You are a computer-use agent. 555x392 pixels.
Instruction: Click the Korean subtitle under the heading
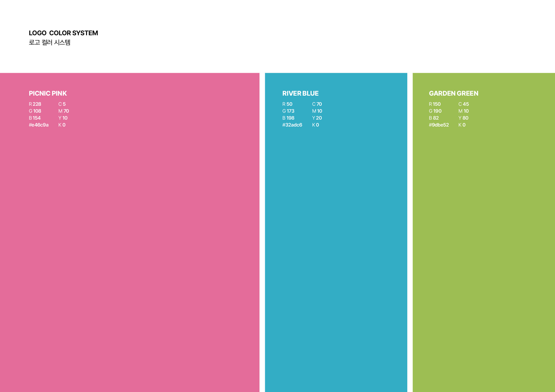pos(49,42)
